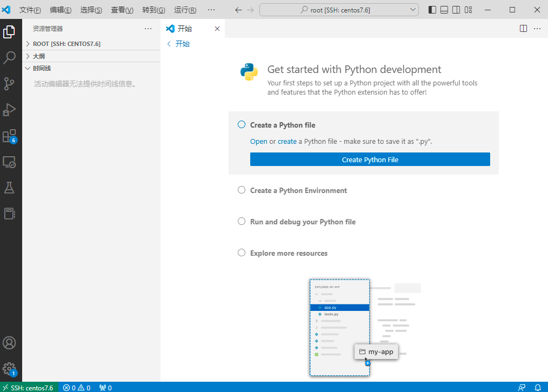Image resolution: width=548 pixels, height=392 pixels.
Task: Open the Remote Explorer view icon
Action: (x=9, y=162)
